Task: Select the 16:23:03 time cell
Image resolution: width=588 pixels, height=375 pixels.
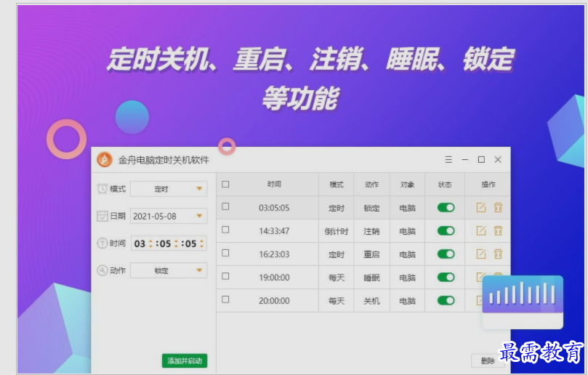Action: pyautogui.click(x=274, y=254)
